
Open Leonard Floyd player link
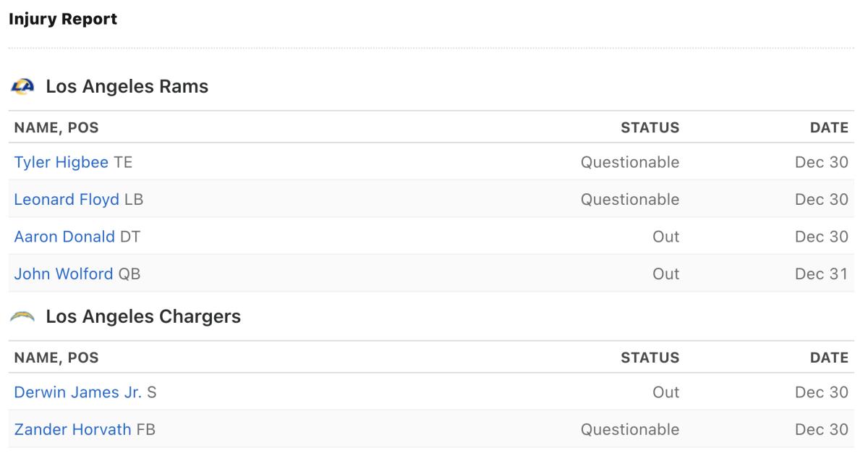click(67, 199)
